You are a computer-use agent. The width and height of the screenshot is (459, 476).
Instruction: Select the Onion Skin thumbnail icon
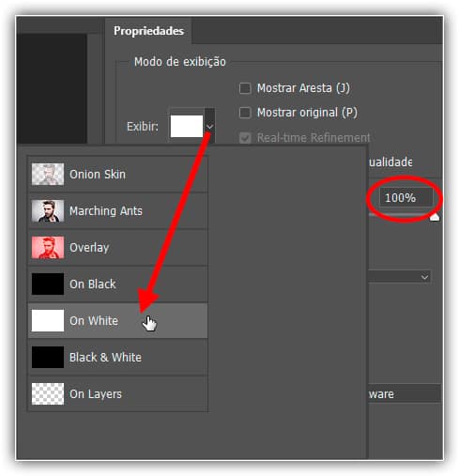(48, 174)
